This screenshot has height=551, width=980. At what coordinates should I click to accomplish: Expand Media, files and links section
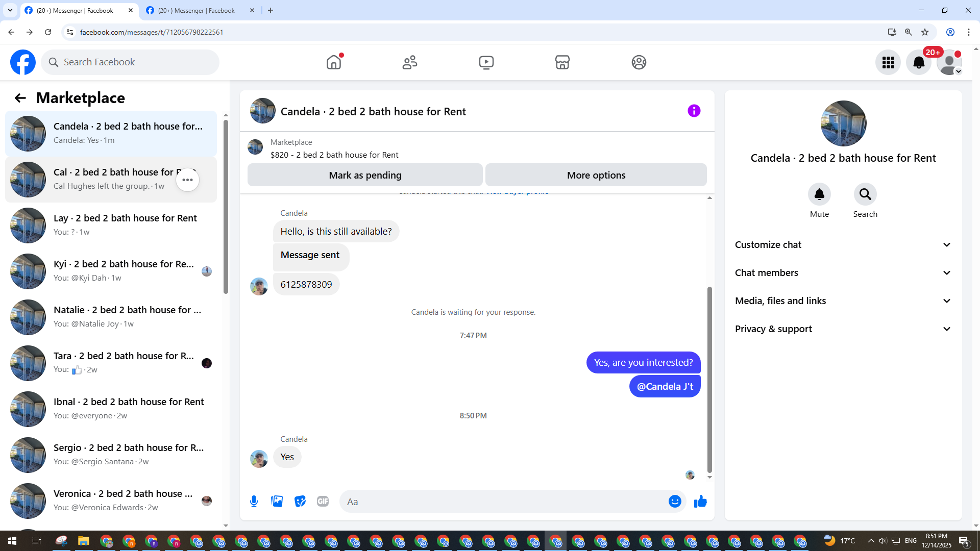(843, 301)
